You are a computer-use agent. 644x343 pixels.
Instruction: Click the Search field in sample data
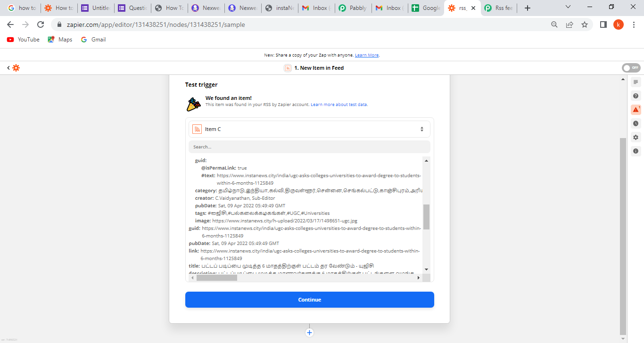(x=309, y=147)
